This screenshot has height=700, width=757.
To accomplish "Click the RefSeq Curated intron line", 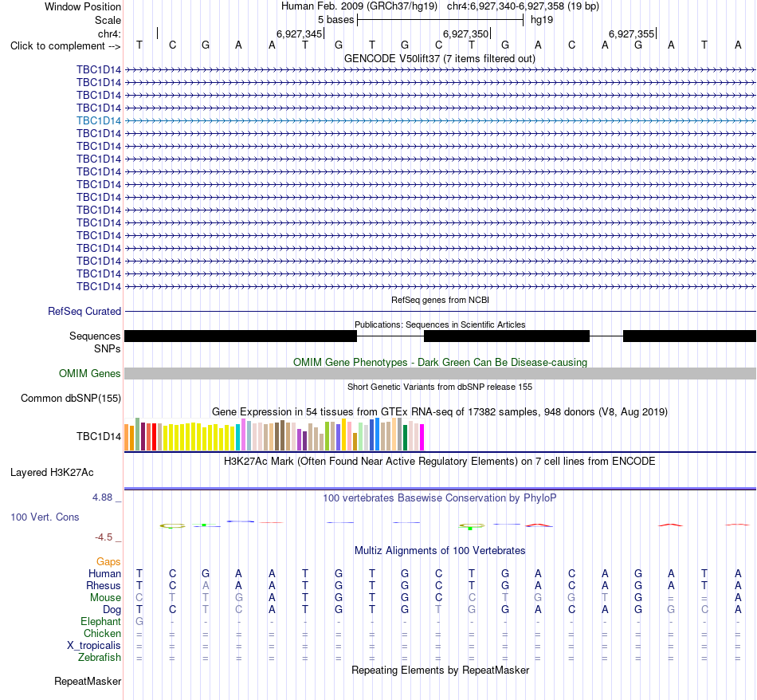I will (x=441, y=311).
